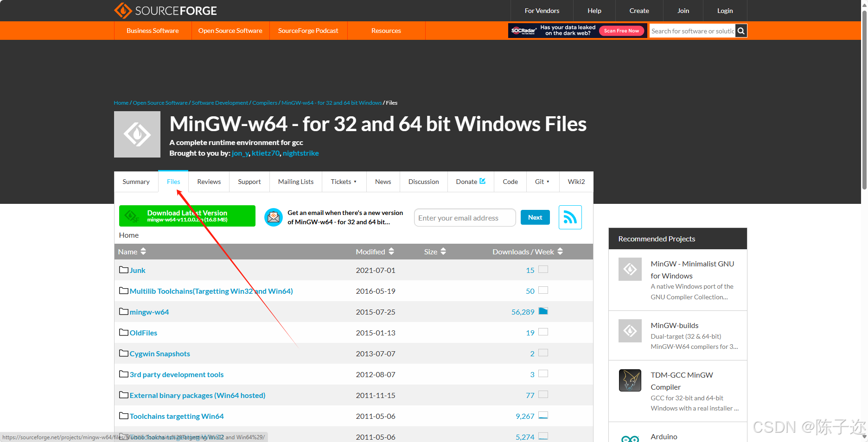Sort files by Name column
The height and width of the screenshot is (442, 868).
click(132, 252)
